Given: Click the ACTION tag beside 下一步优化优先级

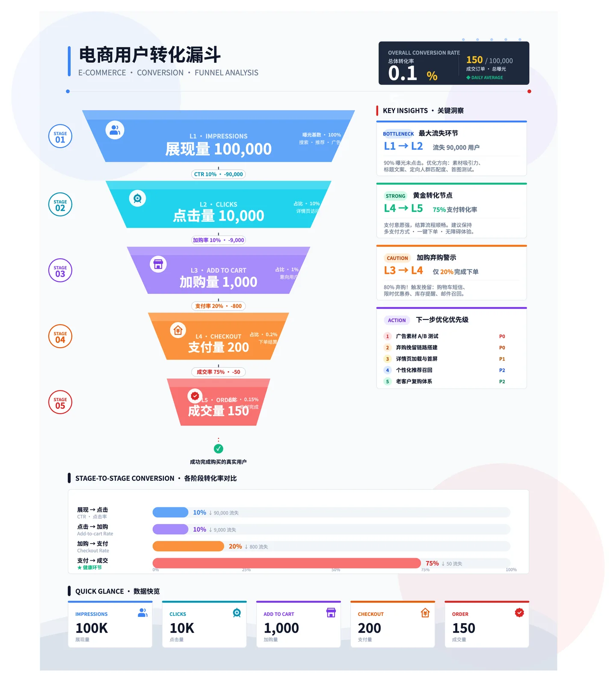Looking at the screenshot, I should point(397,320).
